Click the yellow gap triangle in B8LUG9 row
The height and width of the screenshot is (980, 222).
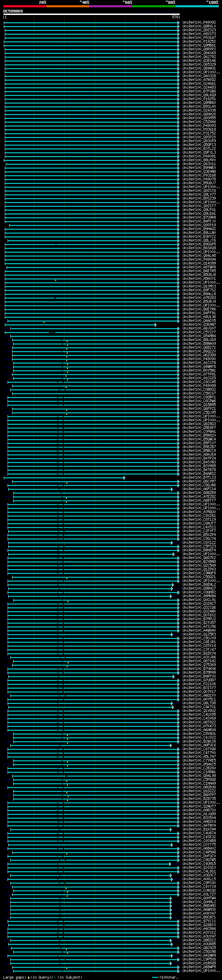67,341
